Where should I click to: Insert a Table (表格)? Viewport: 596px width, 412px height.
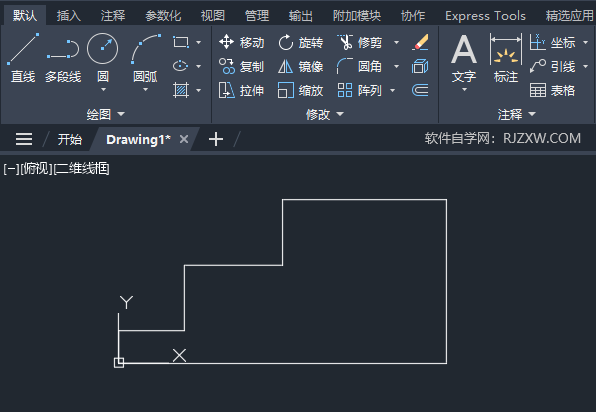[x=553, y=90]
